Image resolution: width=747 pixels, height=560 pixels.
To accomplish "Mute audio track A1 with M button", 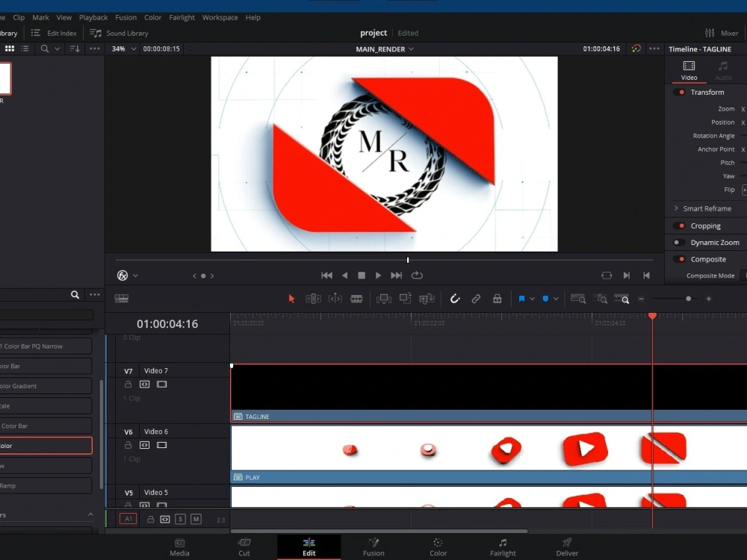I will (x=196, y=519).
